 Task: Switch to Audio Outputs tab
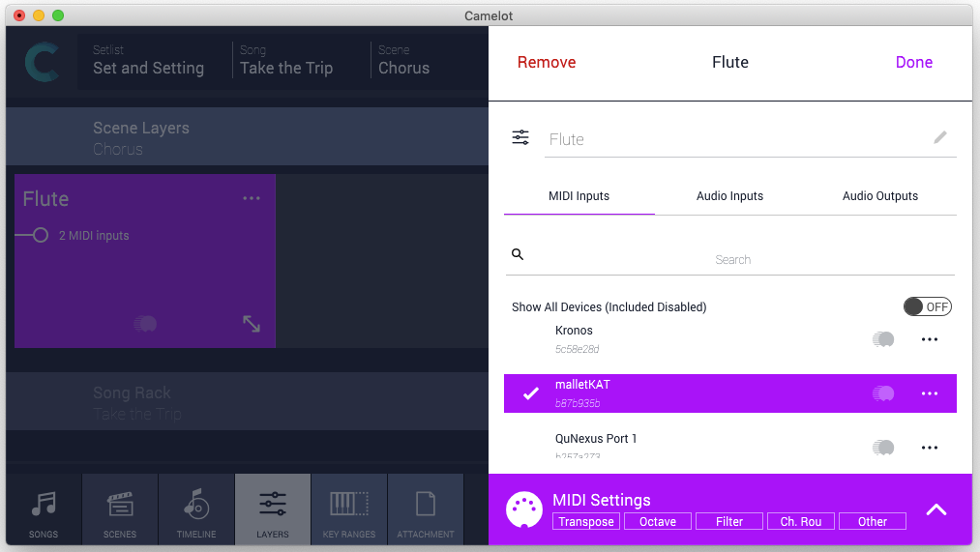[880, 196]
